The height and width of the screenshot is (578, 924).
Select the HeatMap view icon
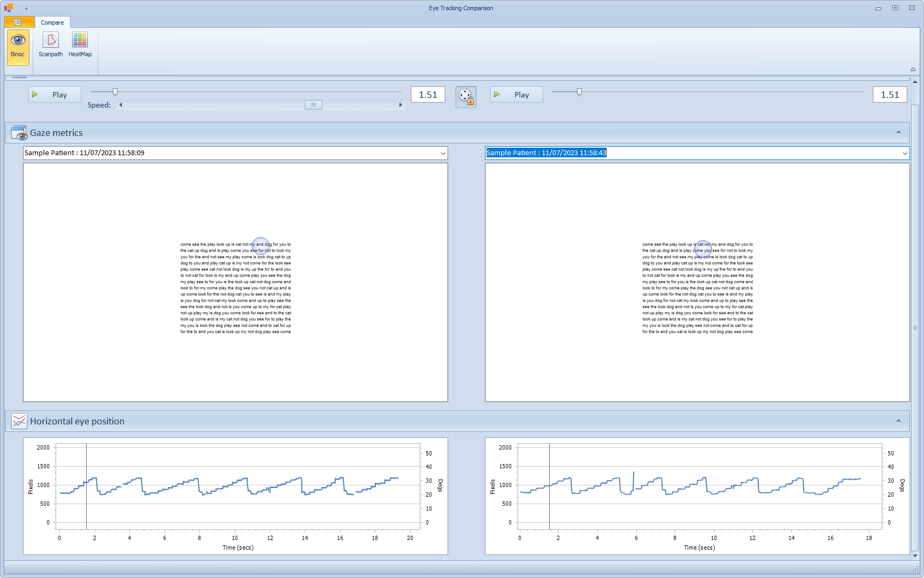(80, 45)
